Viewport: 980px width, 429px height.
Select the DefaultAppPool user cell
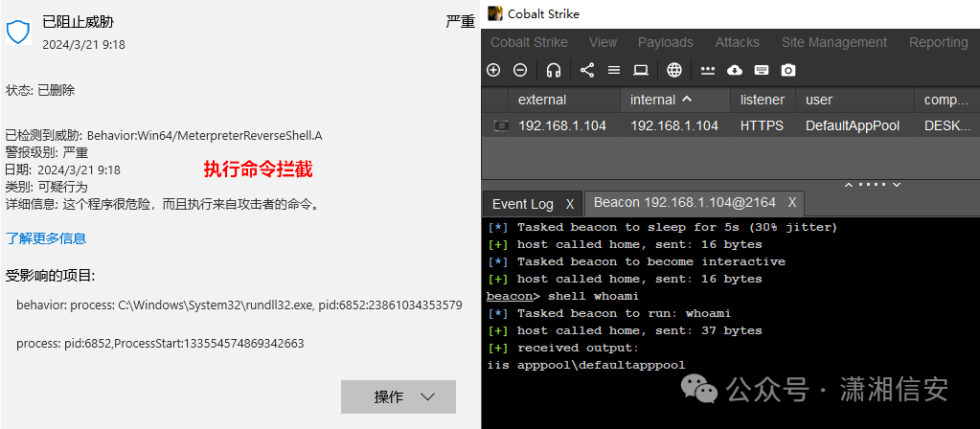pos(852,125)
